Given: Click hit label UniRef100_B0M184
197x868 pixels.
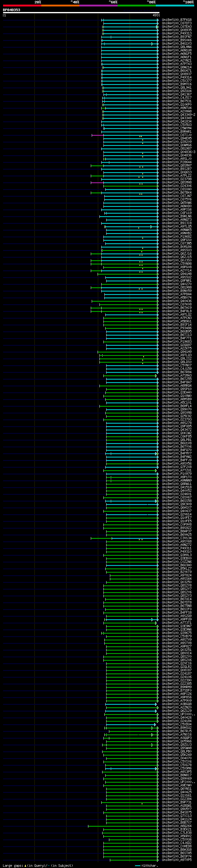Looking at the screenshot, I should (x=177, y=247).
